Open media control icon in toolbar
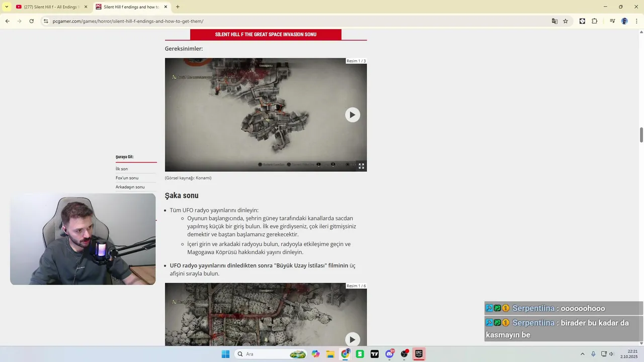The height and width of the screenshot is (362, 644). 612,21
